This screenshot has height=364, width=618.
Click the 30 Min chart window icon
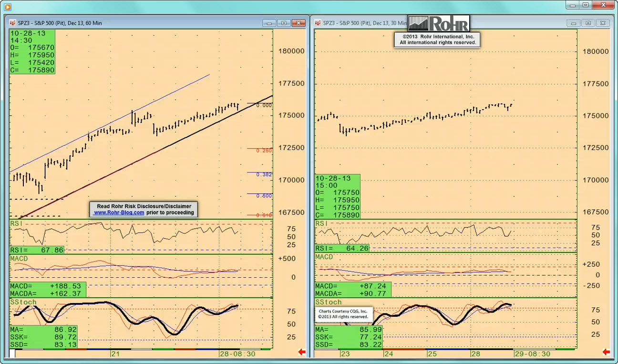[318, 23]
